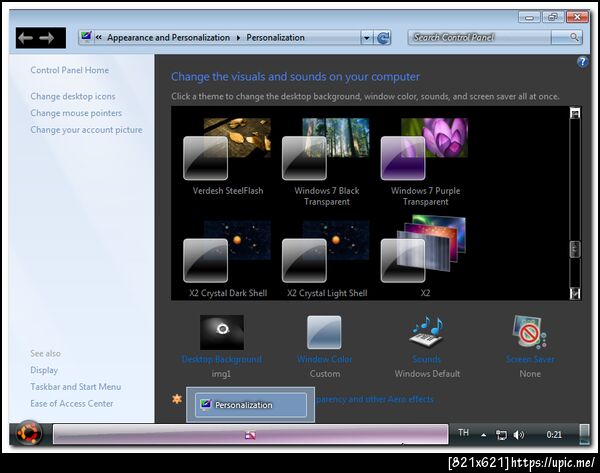Click the 'img1' background name
This screenshot has width=600, height=473.
tap(221, 374)
